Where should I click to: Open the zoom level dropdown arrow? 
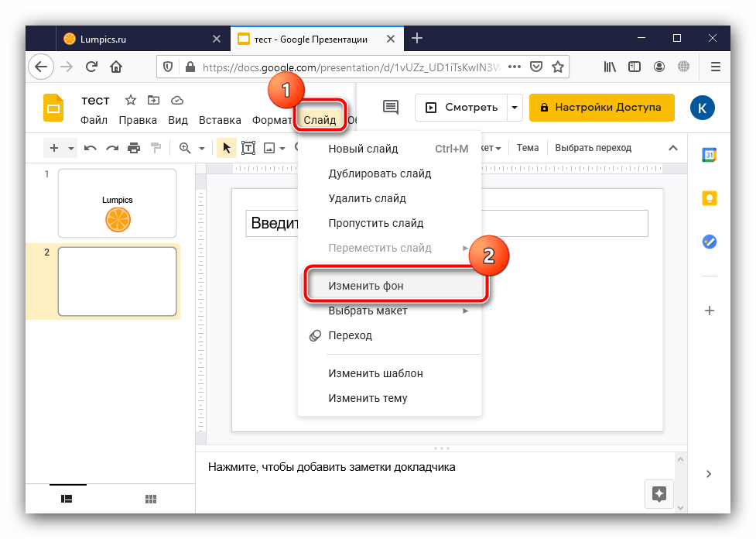(202, 148)
